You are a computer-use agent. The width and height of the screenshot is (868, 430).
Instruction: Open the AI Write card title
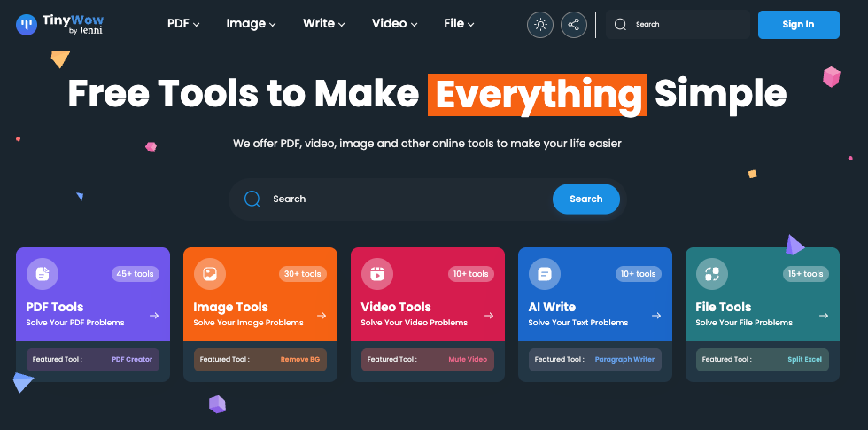pyautogui.click(x=552, y=307)
